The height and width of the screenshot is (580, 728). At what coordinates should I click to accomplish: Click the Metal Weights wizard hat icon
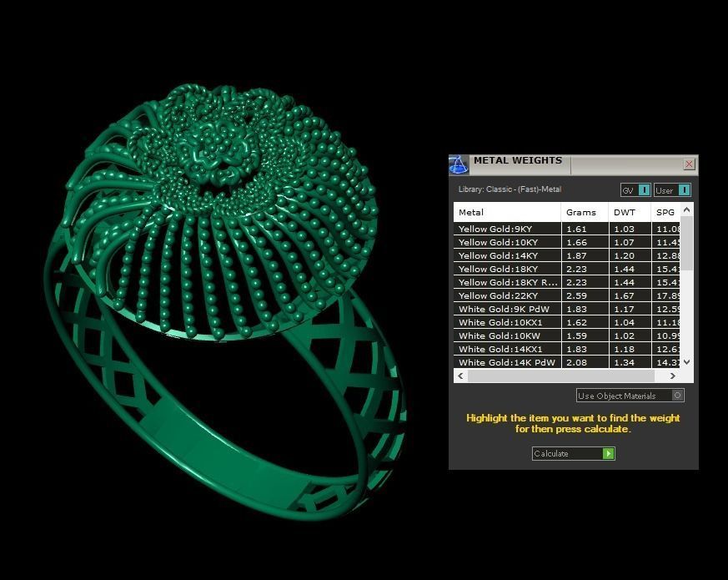click(459, 164)
